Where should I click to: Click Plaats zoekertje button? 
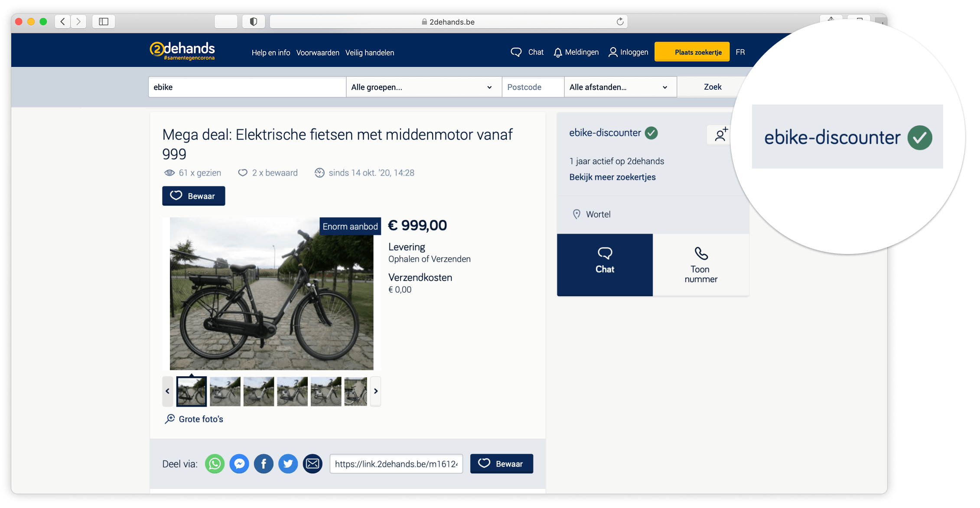click(692, 52)
